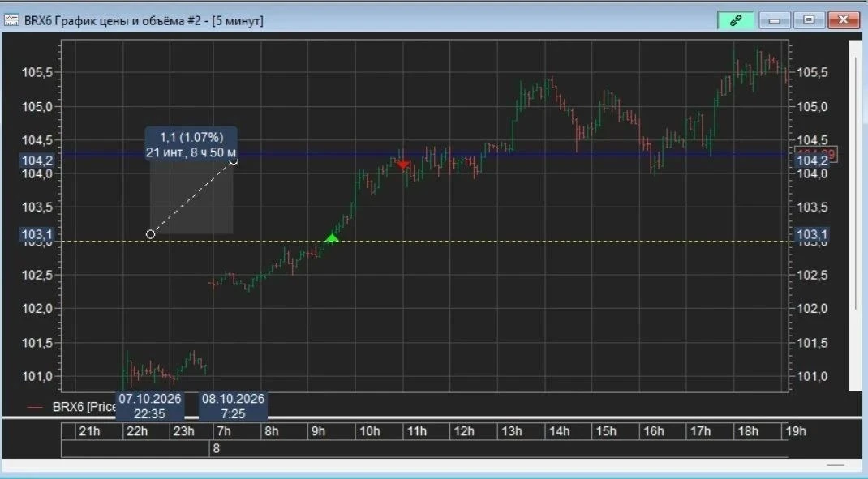Click the 9h label on time axis
Viewport: 868px width, 479px height.
pyautogui.click(x=318, y=431)
